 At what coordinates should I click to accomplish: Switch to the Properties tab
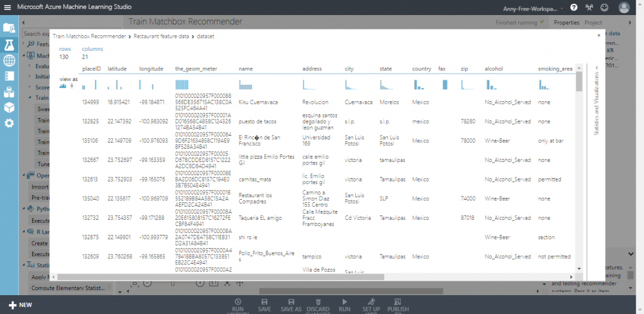point(567,23)
